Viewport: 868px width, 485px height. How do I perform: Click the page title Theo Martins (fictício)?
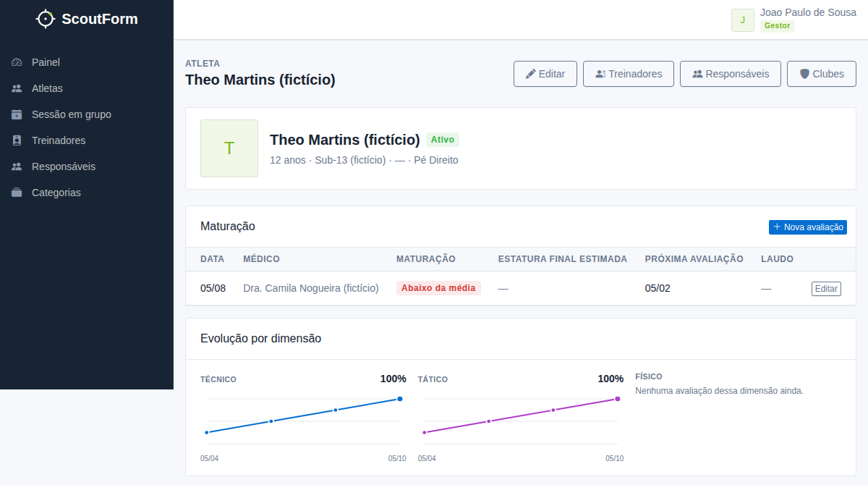point(260,80)
